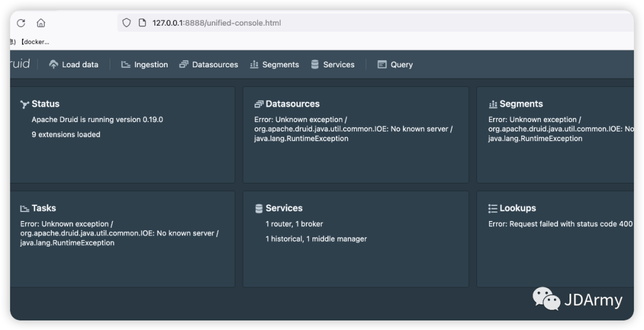Viewport: 644px width, 330px height.
Task: Click '9 extensions loaded' text
Action: tap(66, 134)
